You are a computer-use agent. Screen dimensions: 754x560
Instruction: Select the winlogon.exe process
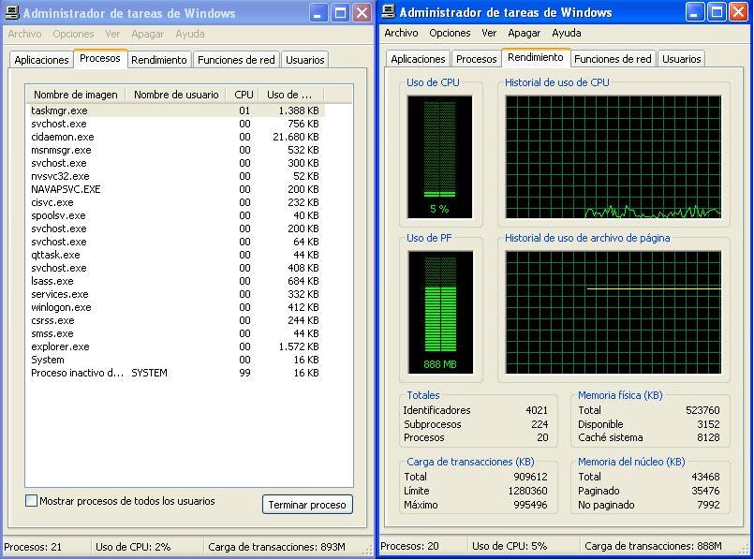175,307
